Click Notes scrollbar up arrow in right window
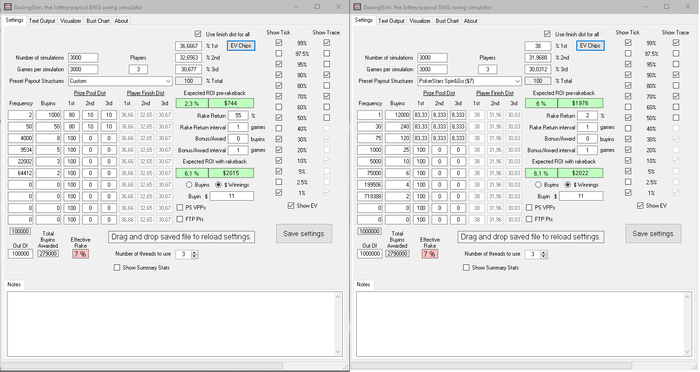Screen dimensions: 700x372 pyautogui.click(x=688, y=297)
